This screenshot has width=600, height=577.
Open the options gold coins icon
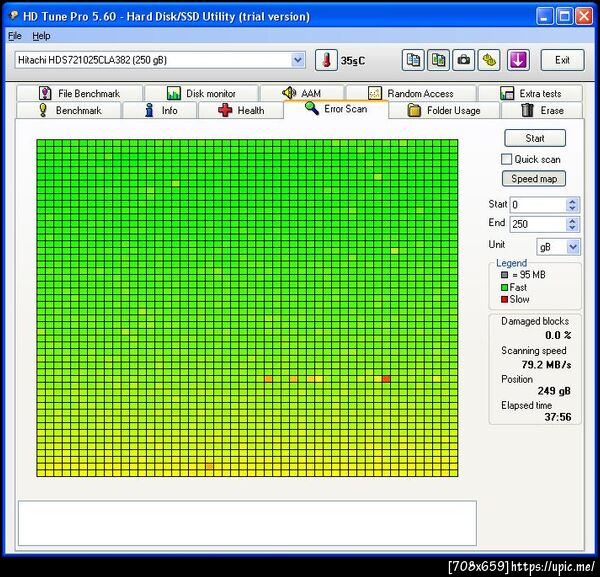click(x=489, y=60)
